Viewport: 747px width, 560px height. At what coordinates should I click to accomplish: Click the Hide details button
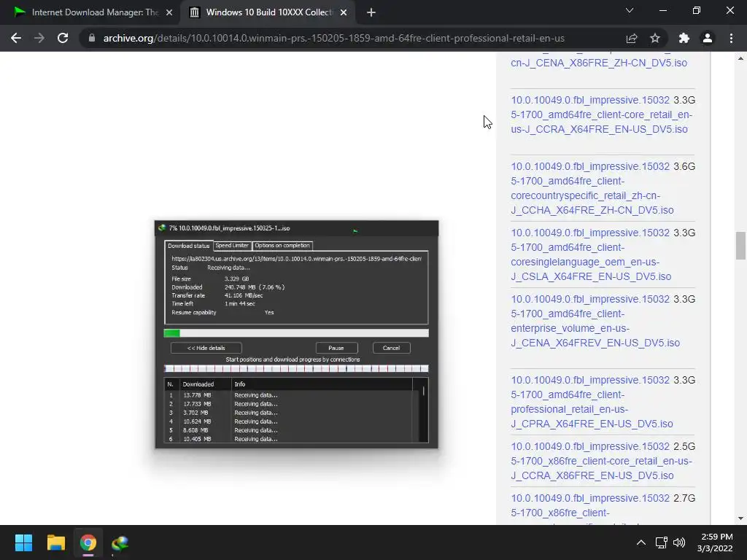[206, 348]
